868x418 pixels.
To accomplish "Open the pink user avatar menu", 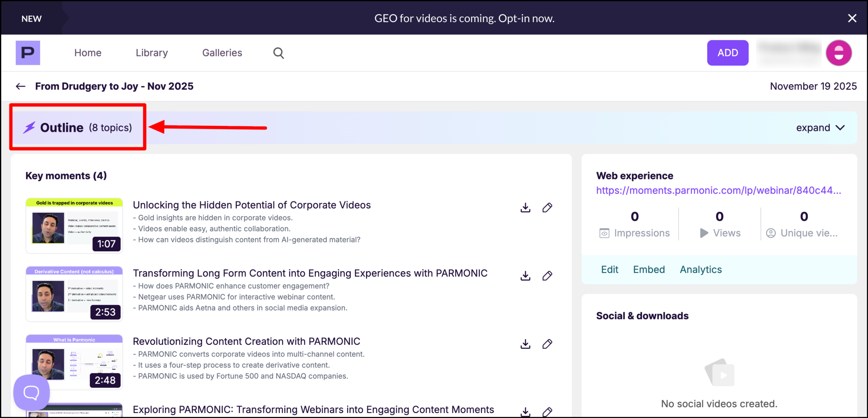I will (838, 53).
